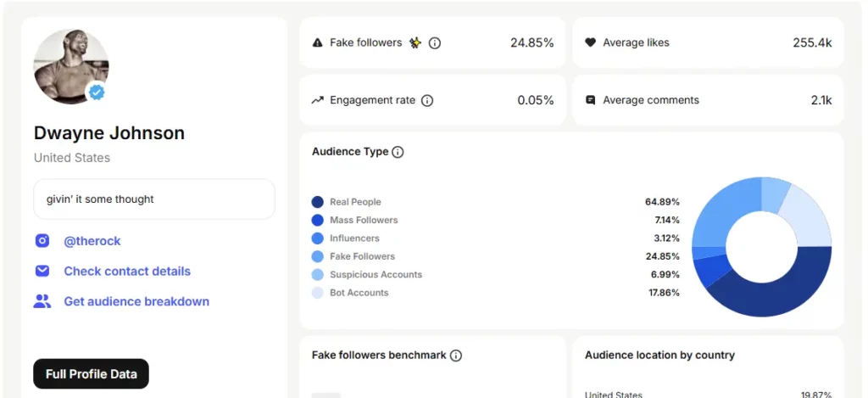The width and height of the screenshot is (868, 398).
Task: Open the @therock Instagram link
Action: click(x=92, y=240)
